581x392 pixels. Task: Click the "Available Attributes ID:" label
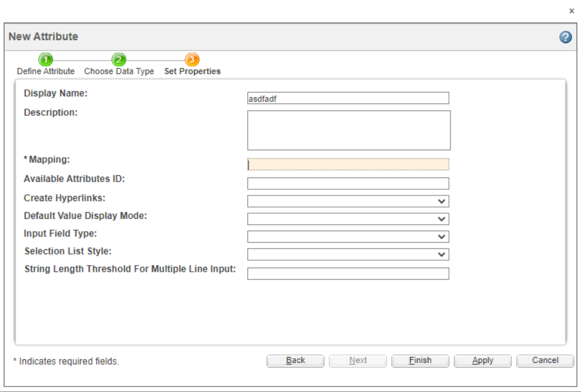pos(74,179)
